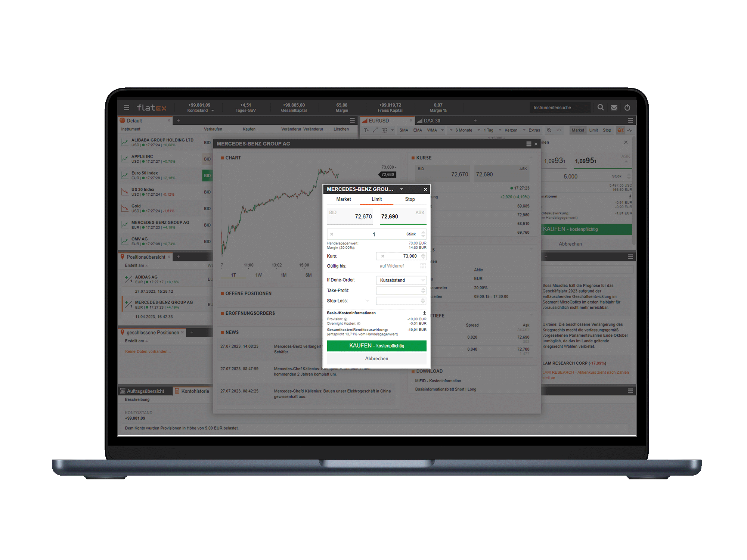Click Abbrechen in EURUSD order panel
The image size is (747, 560).
(x=570, y=244)
